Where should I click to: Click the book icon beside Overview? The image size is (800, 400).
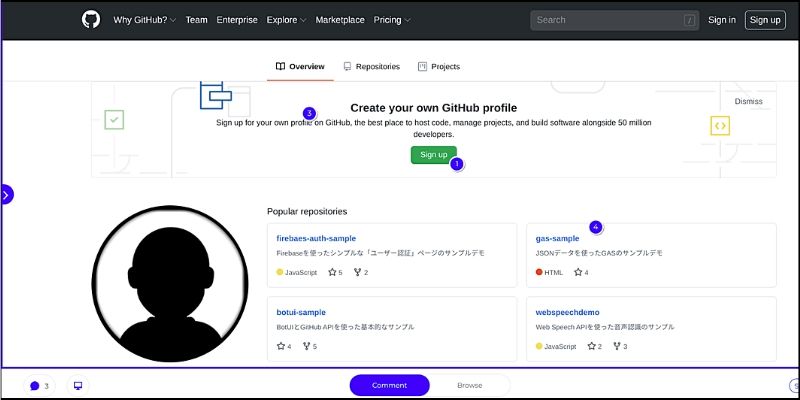tap(280, 66)
